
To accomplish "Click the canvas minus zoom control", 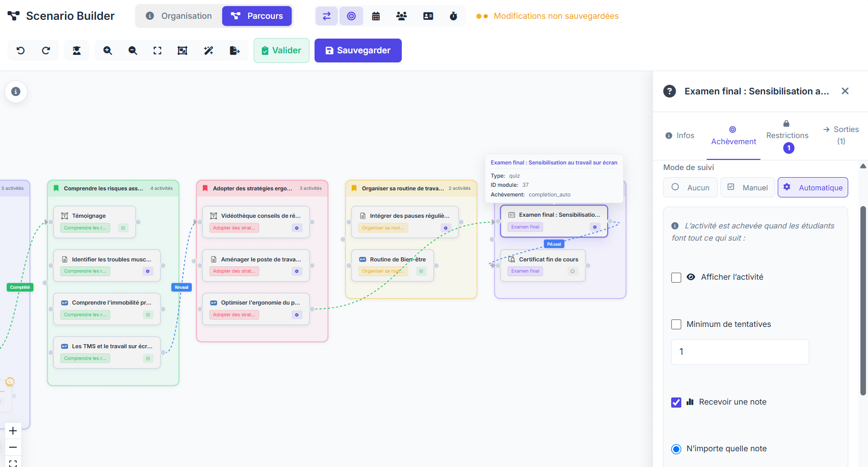I will (13, 448).
